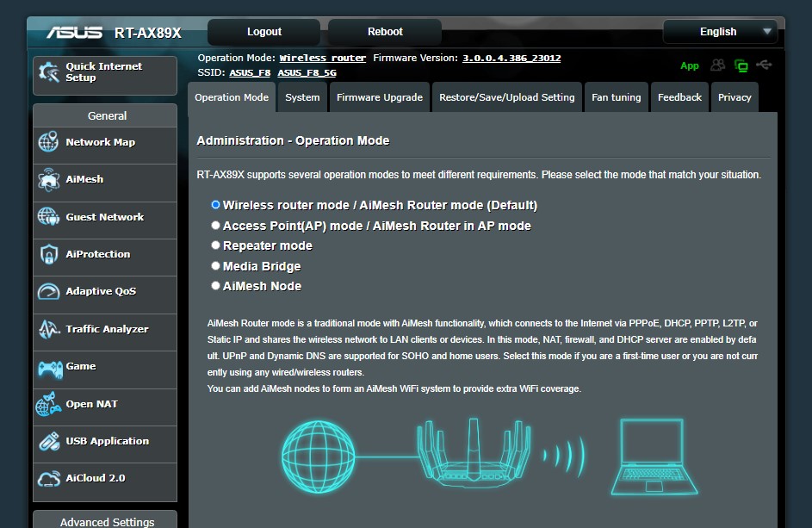Open Open NAT menu label
This screenshot has height=528, width=812.
click(x=91, y=404)
